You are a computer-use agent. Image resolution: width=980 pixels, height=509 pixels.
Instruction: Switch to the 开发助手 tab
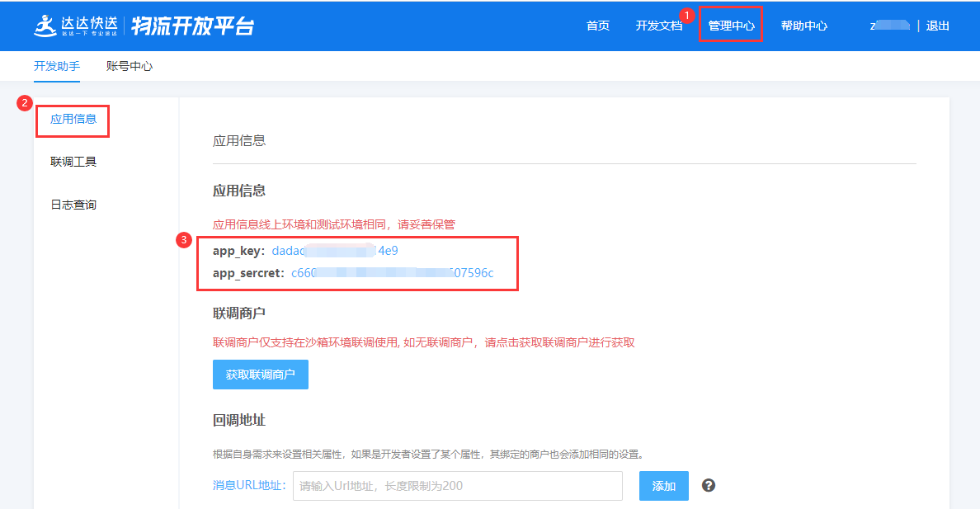click(57, 66)
